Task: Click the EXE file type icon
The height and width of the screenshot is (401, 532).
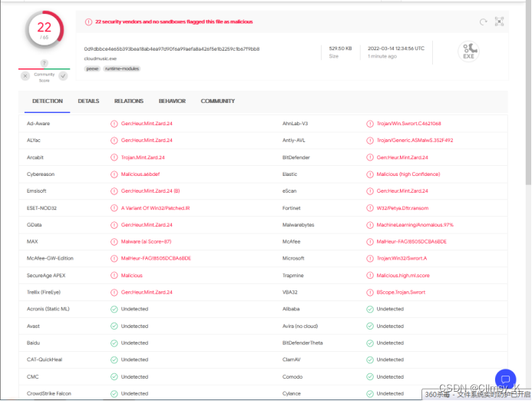Action: pyautogui.click(x=468, y=51)
